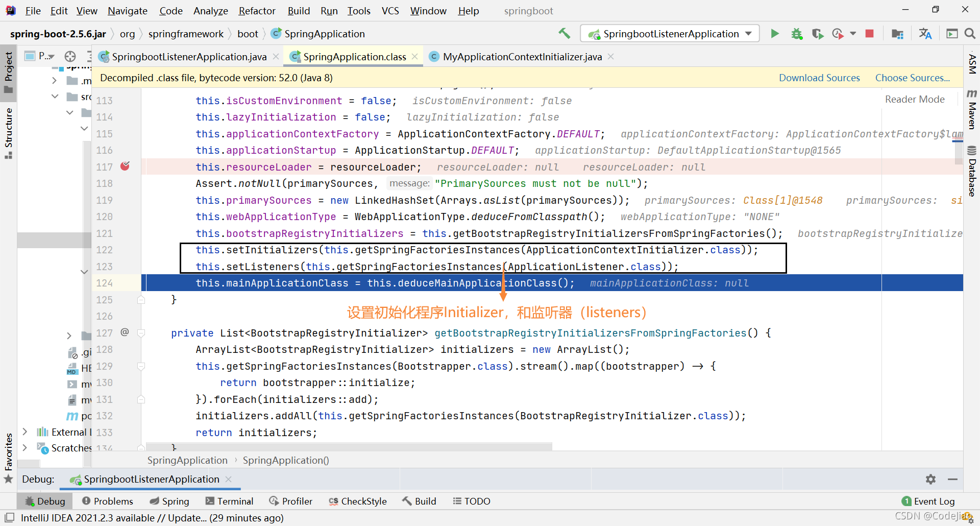Screen dimensions: 980x526
Task: Fold the method at line 127
Action: pos(141,333)
